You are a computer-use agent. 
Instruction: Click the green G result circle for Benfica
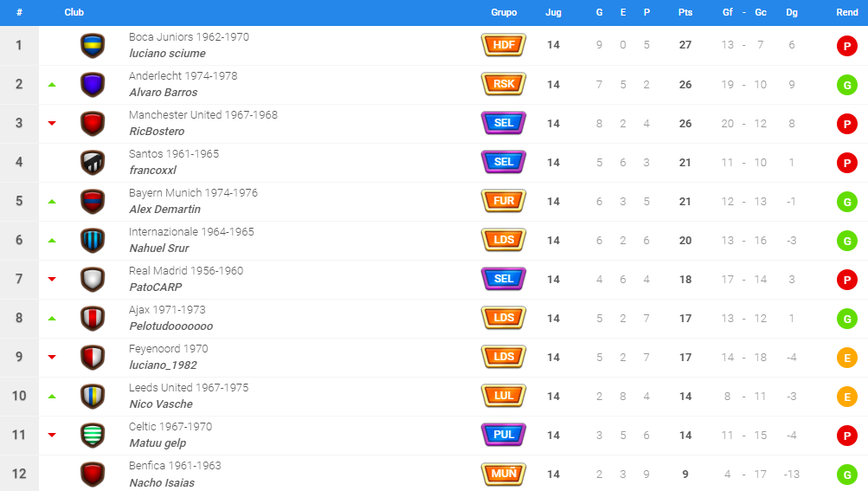point(847,475)
